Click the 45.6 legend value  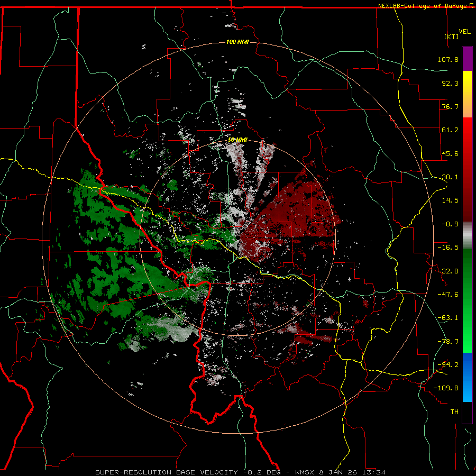pyautogui.click(x=450, y=153)
